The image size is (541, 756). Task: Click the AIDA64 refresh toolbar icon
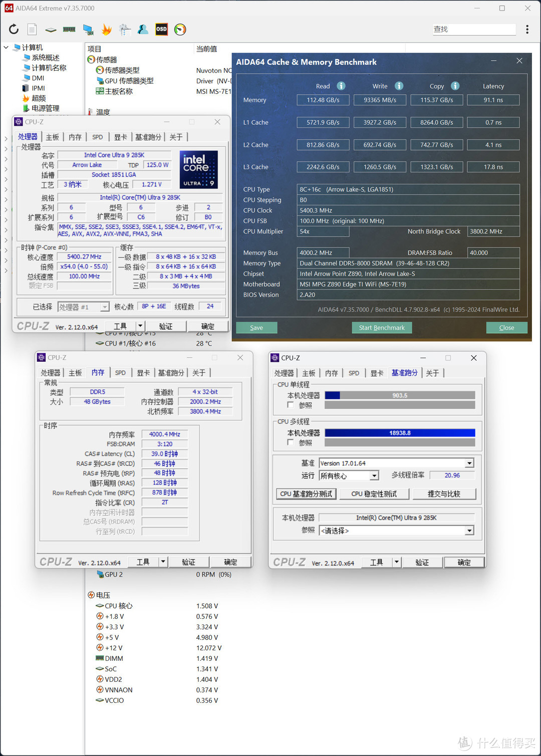(14, 29)
